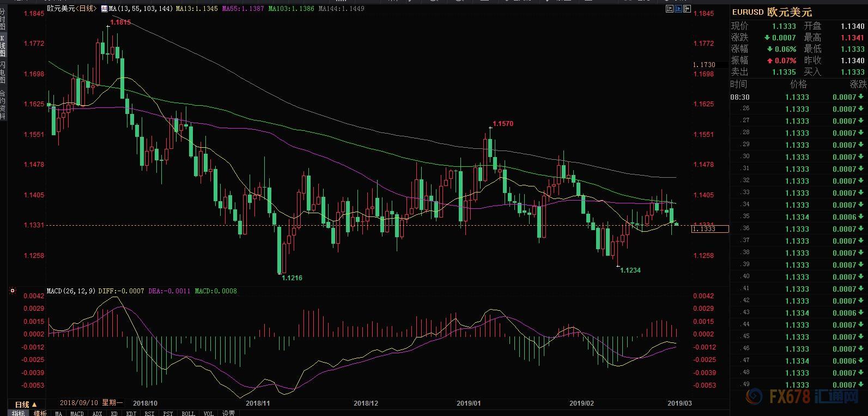Viewport: 868px width, 416px height.
Task: Select the 模板 tab at bottom
Action: point(40,413)
